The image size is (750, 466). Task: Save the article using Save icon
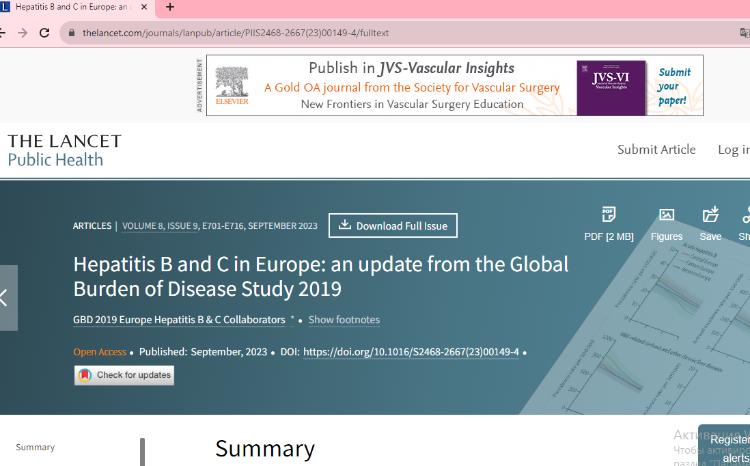[x=710, y=215]
